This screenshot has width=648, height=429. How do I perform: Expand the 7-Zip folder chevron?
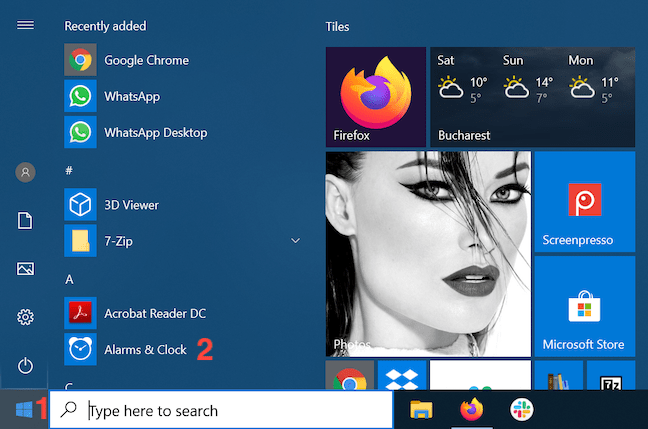click(x=295, y=241)
